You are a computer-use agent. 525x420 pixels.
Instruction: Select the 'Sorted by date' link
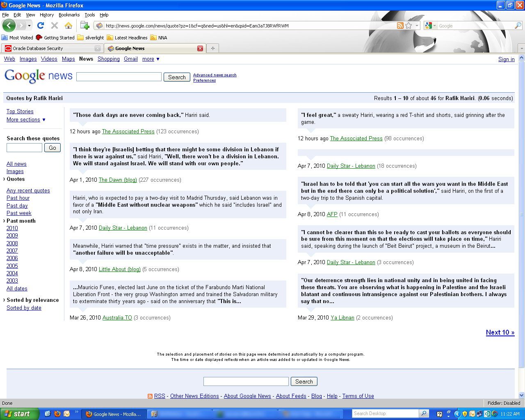pos(24,308)
